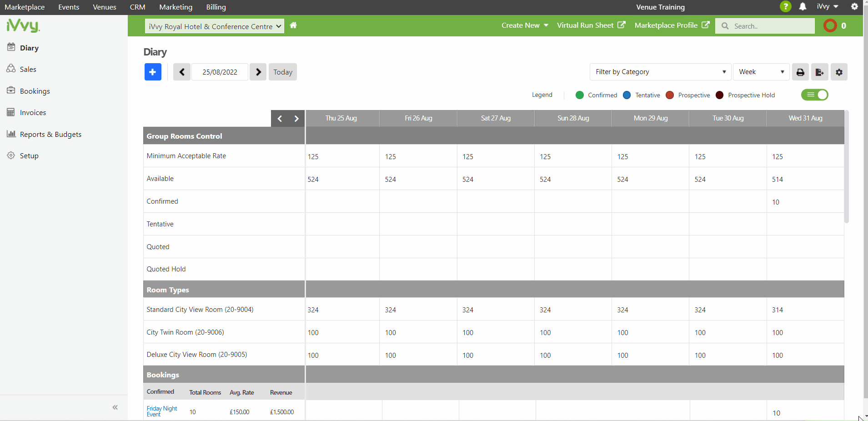Select the Wed 31 Aug column header

(805, 118)
